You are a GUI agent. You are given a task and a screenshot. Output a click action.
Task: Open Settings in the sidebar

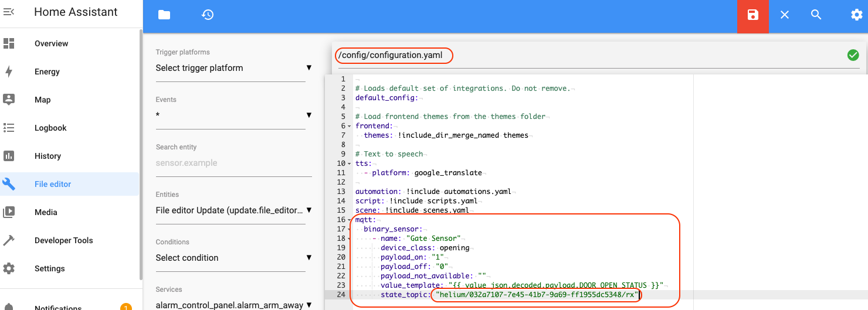(x=49, y=268)
